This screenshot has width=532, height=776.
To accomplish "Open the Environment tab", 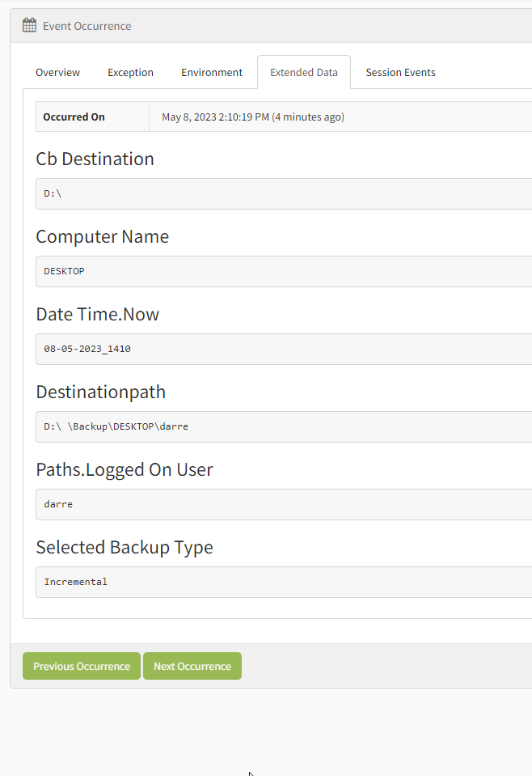I will (212, 72).
